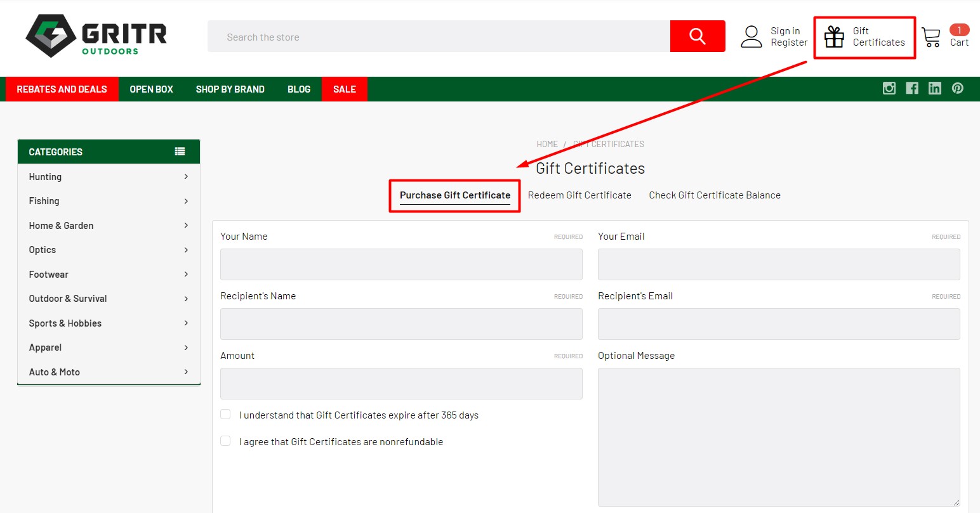Click the GRITR Outdoors logo

coord(96,36)
